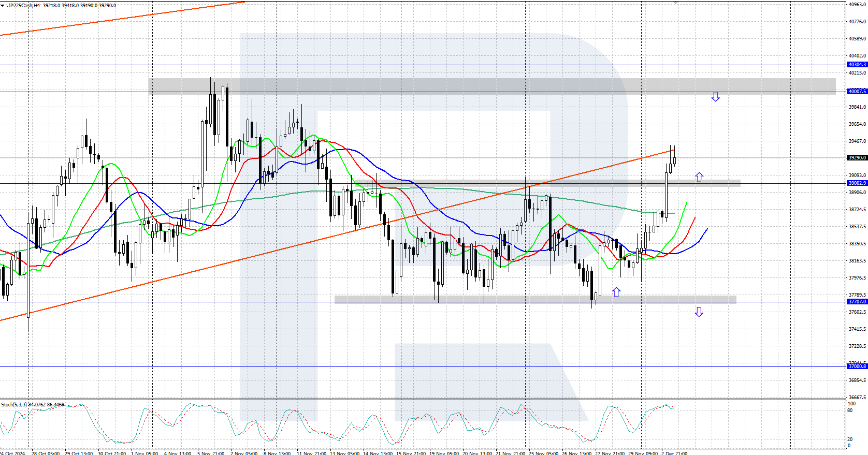Viewport: 868px width, 455px height.
Task: Select the 40007.5 price label on axis
Action: coord(857,91)
